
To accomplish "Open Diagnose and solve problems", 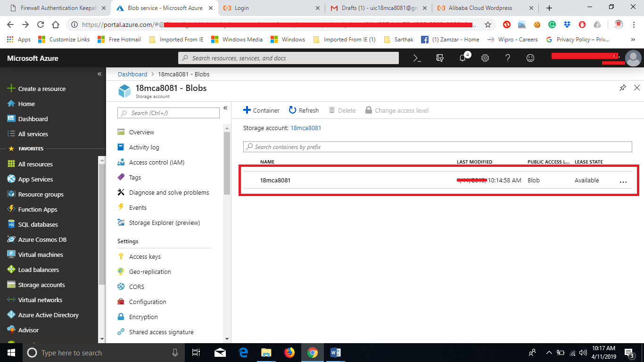I will pos(163,192).
